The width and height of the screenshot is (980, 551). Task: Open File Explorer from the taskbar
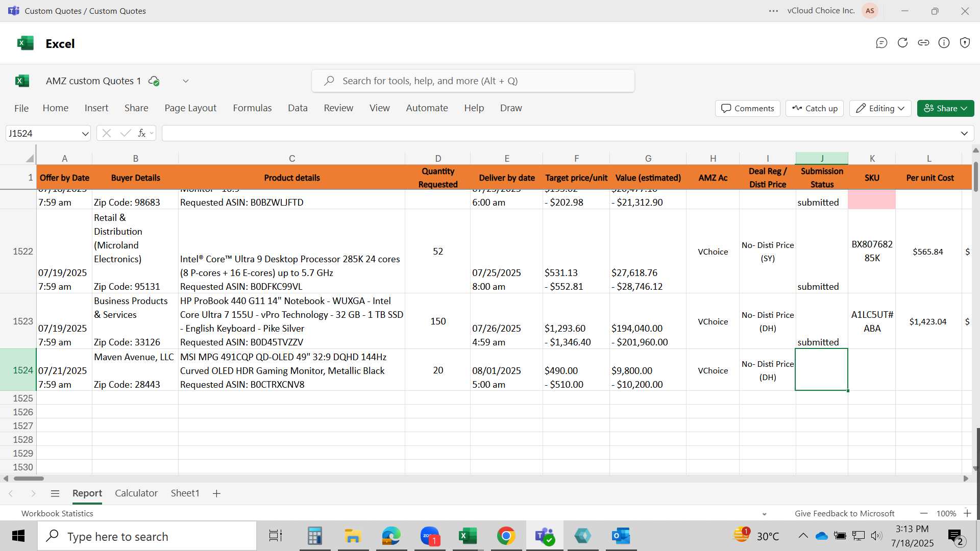[353, 536]
